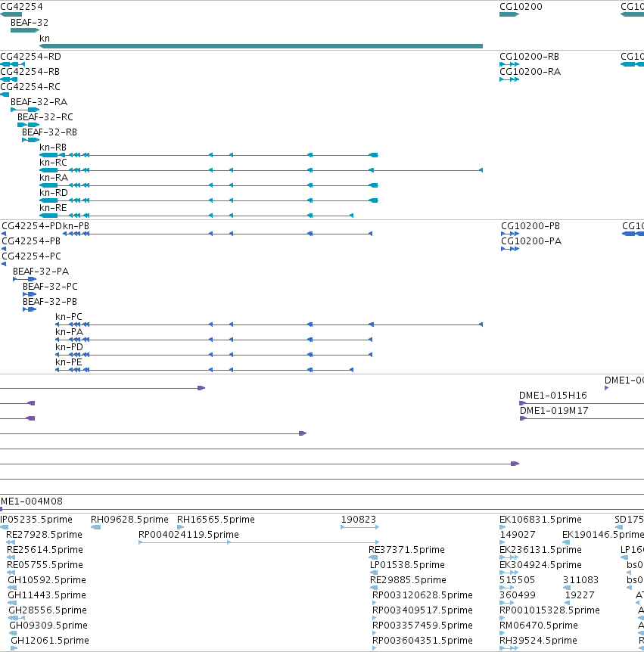
Task: Open the kn-RA transcript label
Action: click(x=54, y=178)
